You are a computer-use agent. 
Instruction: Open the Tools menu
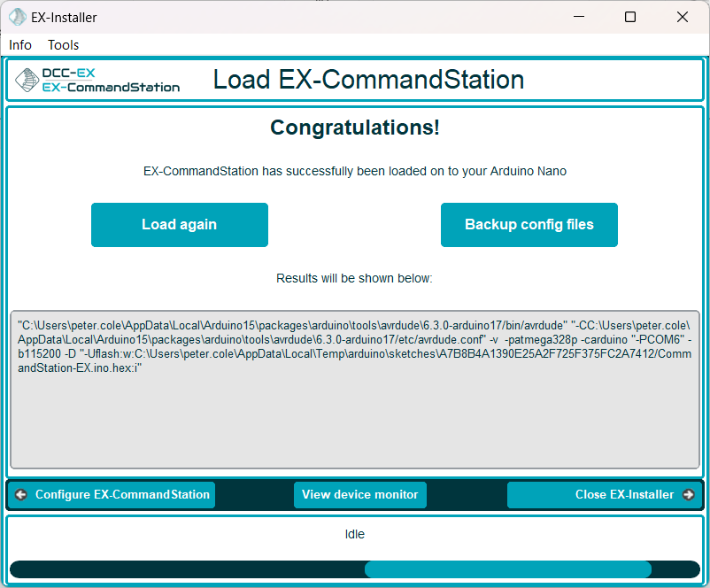click(64, 45)
